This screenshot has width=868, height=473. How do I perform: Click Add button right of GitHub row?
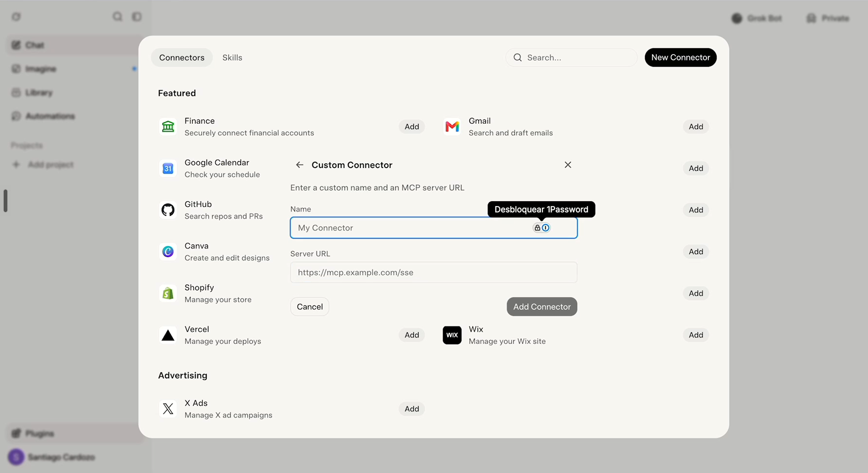(x=696, y=210)
